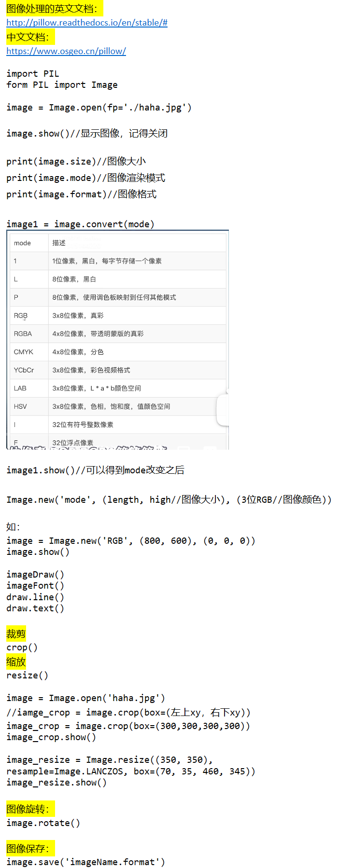Click the highlighted heading 缩放
Image resolution: width=339 pixels, height=868 pixels.
(x=16, y=662)
